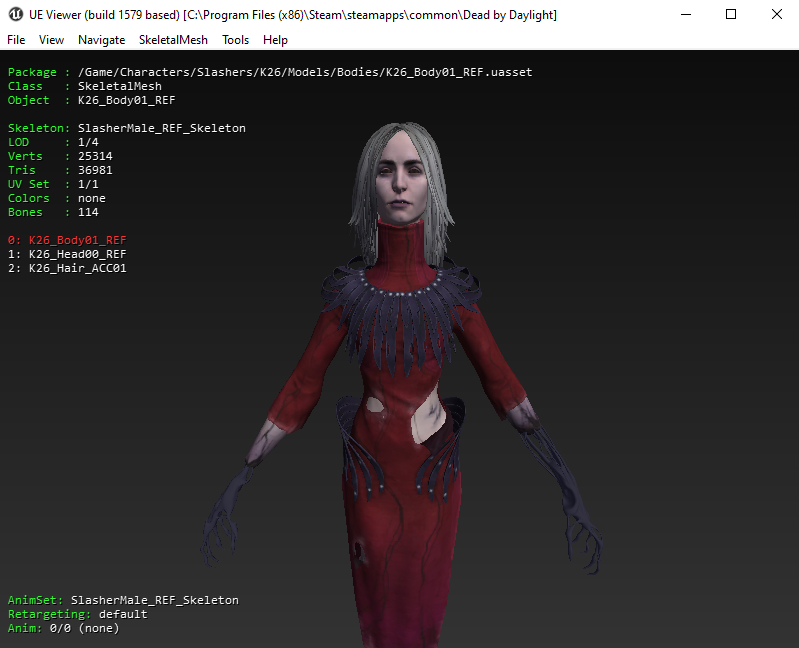Select the K26_Body01_REF mesh entry in red
This screenshot has height=648, width=799.
[67, 240]
